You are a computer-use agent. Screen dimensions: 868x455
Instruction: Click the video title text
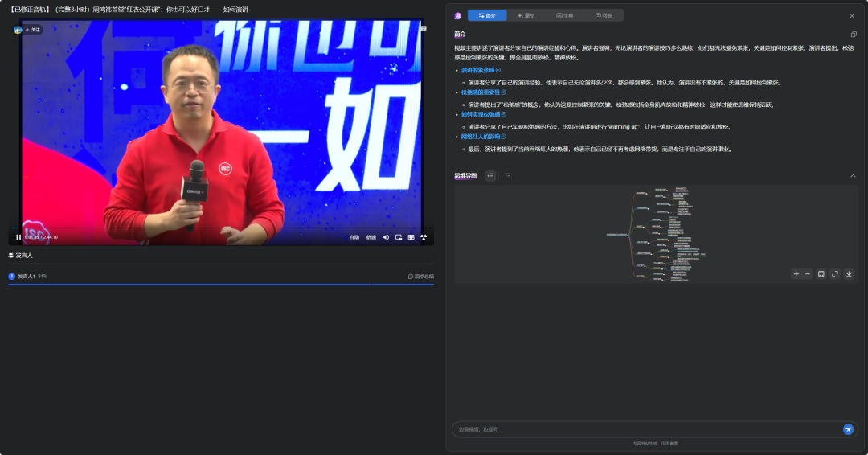tap(129, 10)
